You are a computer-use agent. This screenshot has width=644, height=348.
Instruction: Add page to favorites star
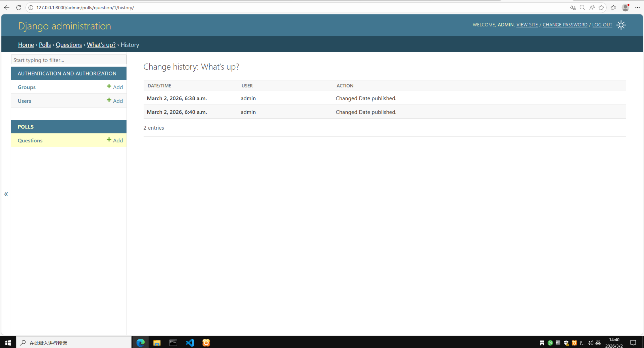point(601,8)
